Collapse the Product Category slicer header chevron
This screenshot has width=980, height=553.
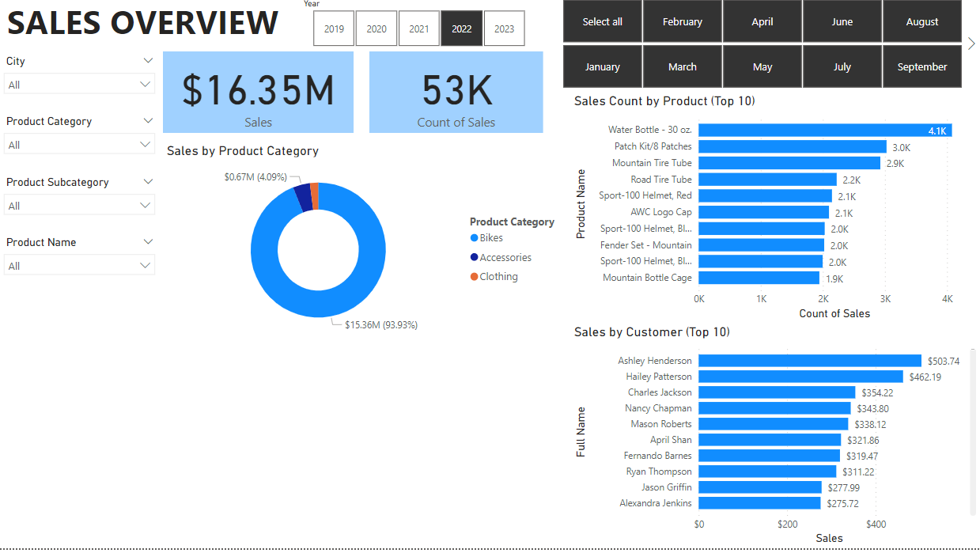(148, 121)
